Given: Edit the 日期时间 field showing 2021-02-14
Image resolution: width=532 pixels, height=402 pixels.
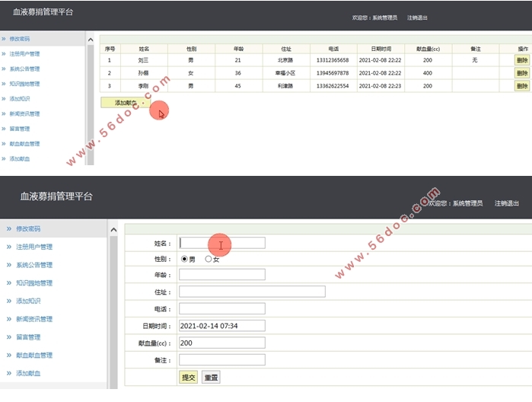Looking at the screenshot, I should click(x=222, y=326).
